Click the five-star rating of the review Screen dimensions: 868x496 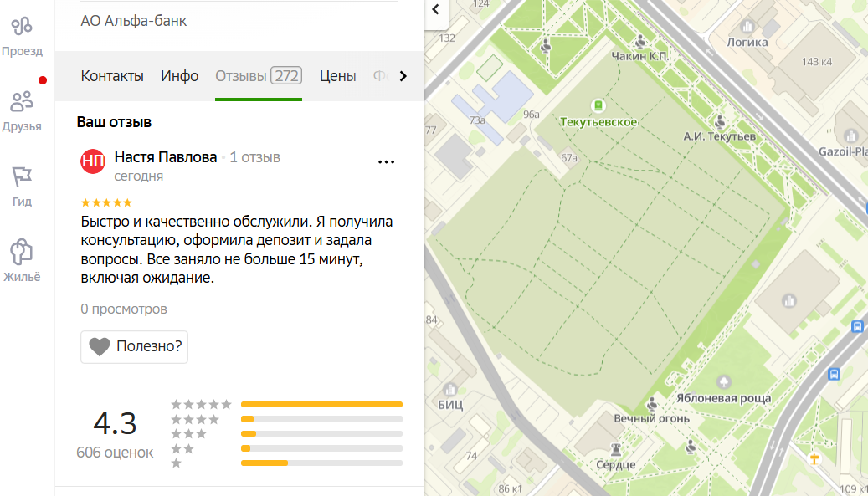[106, 202]
